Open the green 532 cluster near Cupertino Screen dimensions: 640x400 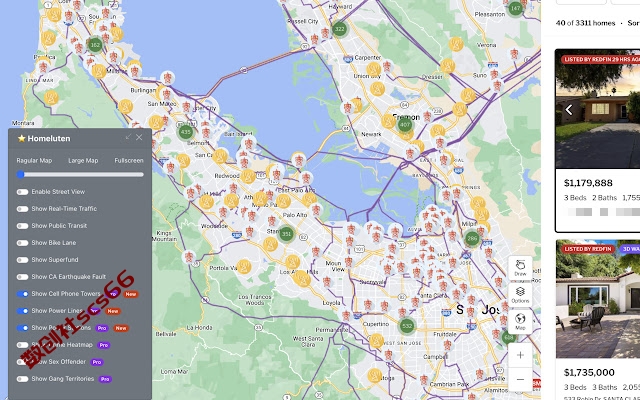407,326
